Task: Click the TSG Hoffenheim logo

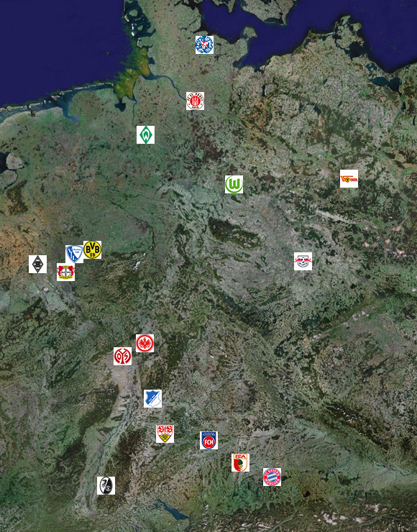Action: (x=152, y=399)
